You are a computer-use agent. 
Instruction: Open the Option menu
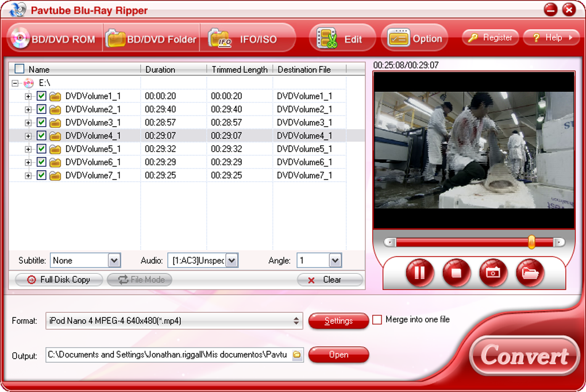(x=414, y=38)
